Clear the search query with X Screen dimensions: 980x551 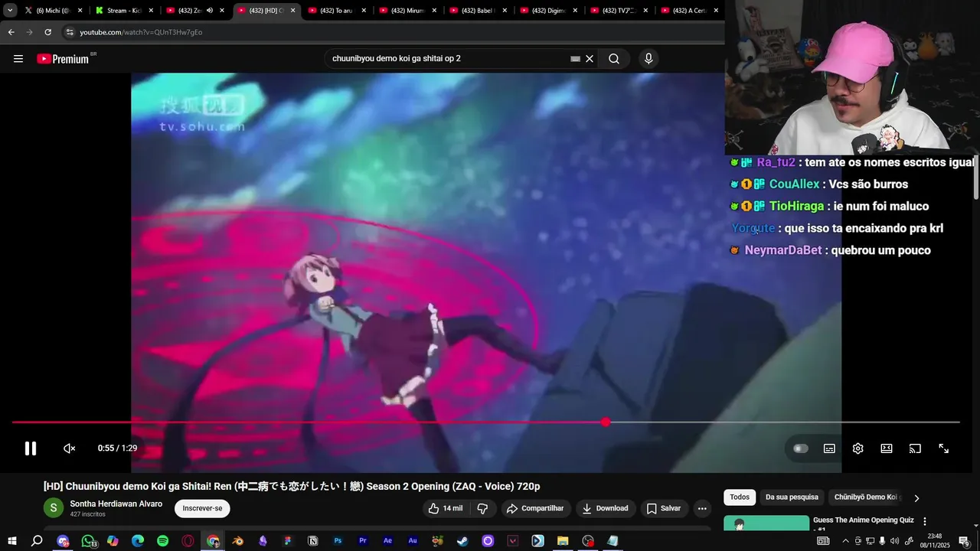(590, 59)
